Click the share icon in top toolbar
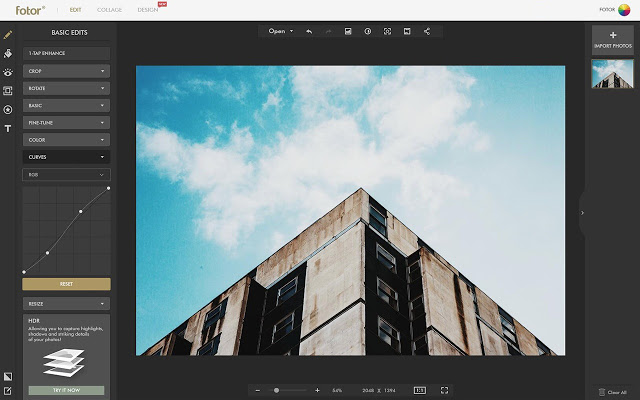Viewport: 640px width, 400px height. tap(427, 32)
